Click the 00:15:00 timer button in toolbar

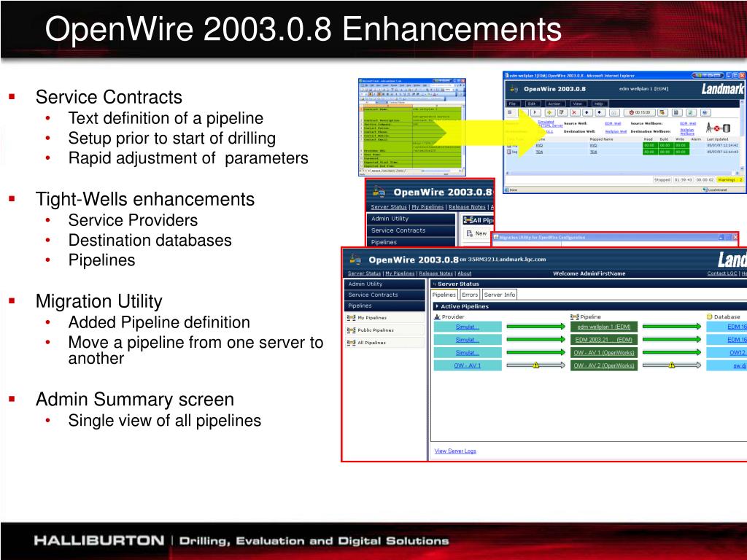(x=639, y=112)
